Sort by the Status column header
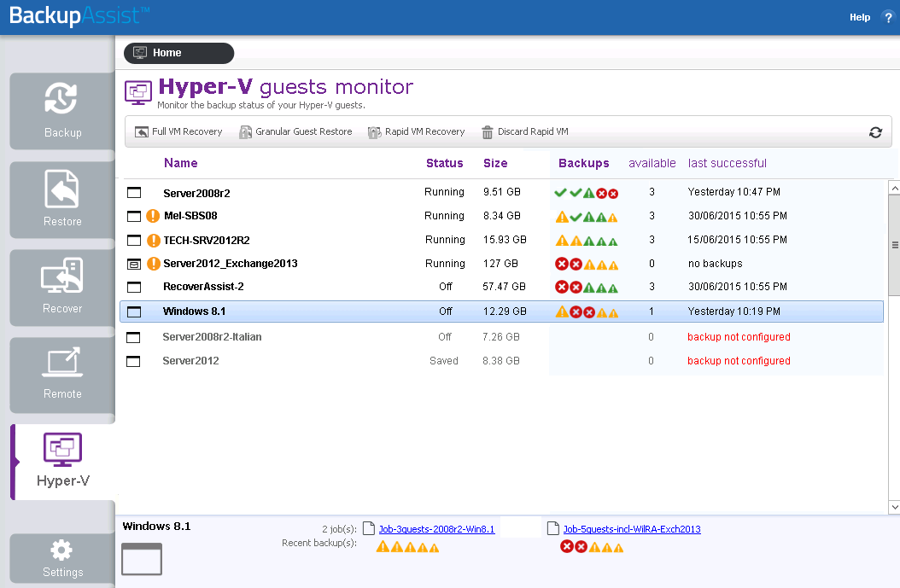900x588 pixels. (445, 164)
